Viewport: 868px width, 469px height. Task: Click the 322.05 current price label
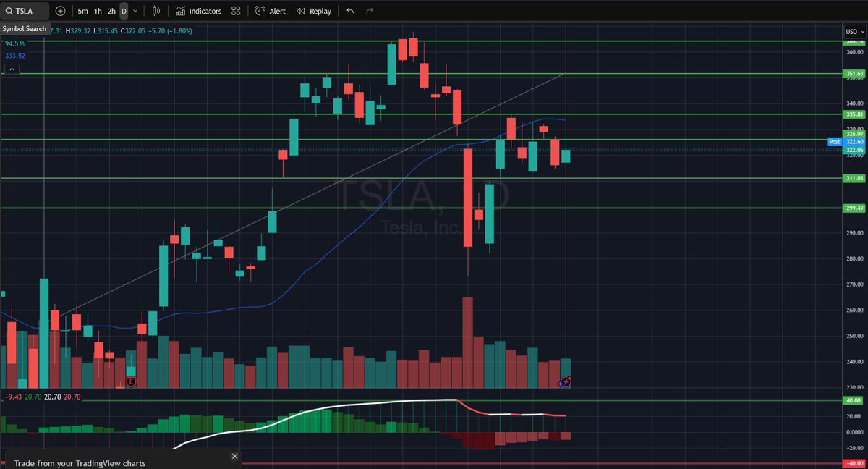[854, 150]
